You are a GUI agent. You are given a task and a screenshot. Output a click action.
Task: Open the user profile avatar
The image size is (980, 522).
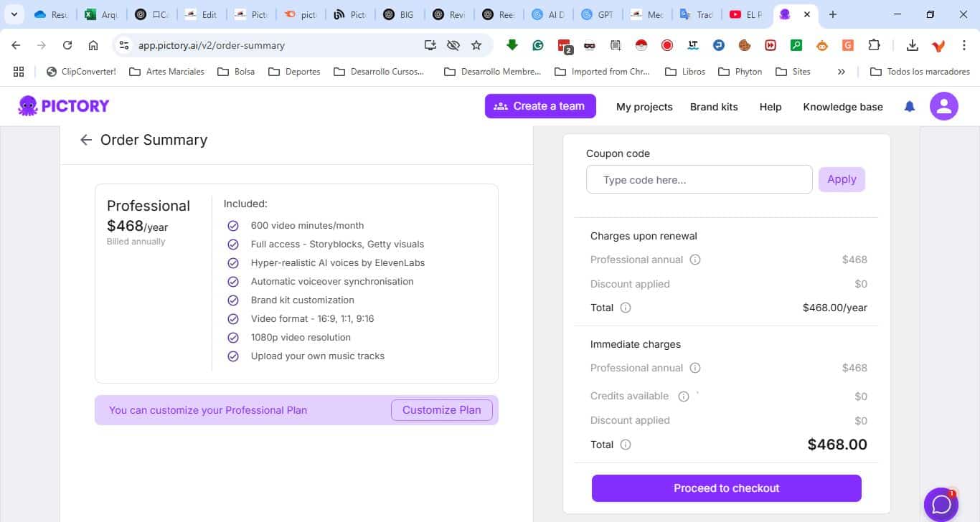[x=943, y=107]
